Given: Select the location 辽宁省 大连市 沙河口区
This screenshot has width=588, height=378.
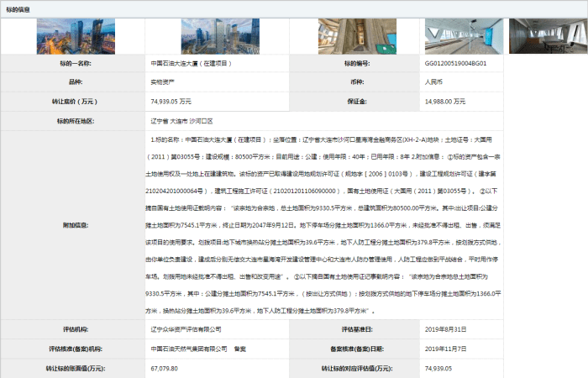Looking at the screenshot, I should [182, 121].
